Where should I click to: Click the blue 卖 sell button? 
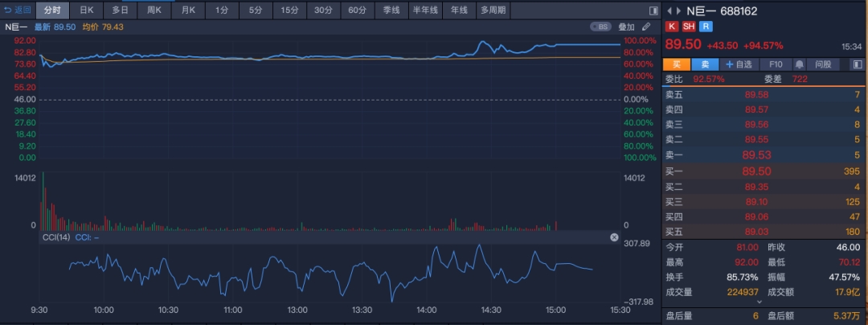[705, 65]
